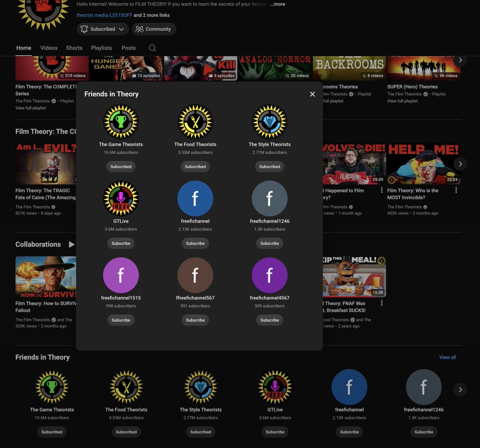Switch to the Shorts tab

click(74, 48)
